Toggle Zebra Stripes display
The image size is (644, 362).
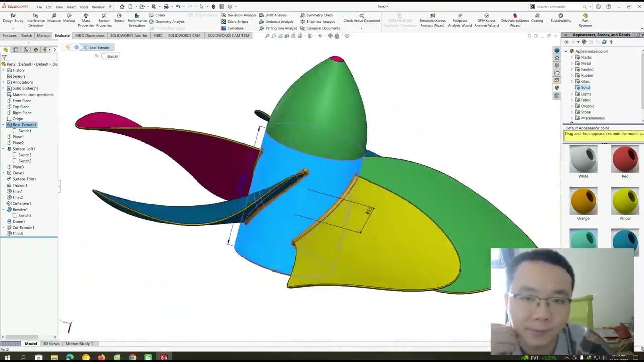tap(234, 22)
